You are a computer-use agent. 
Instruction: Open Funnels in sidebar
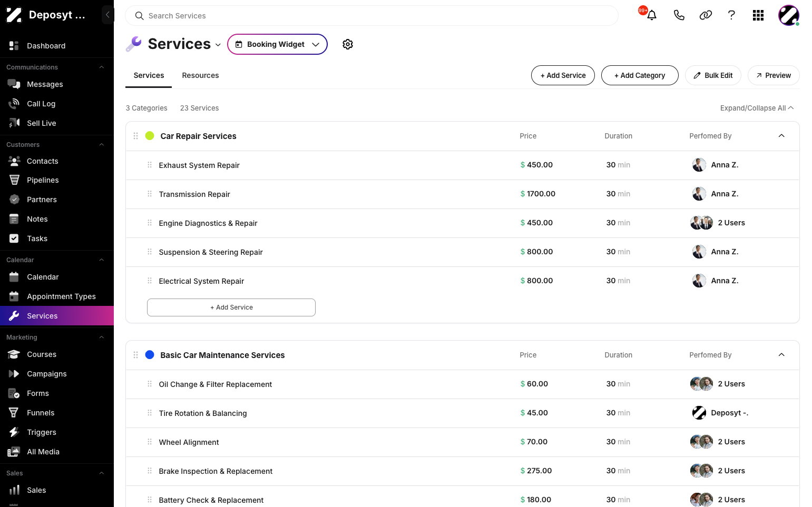(x=57, y=413)
